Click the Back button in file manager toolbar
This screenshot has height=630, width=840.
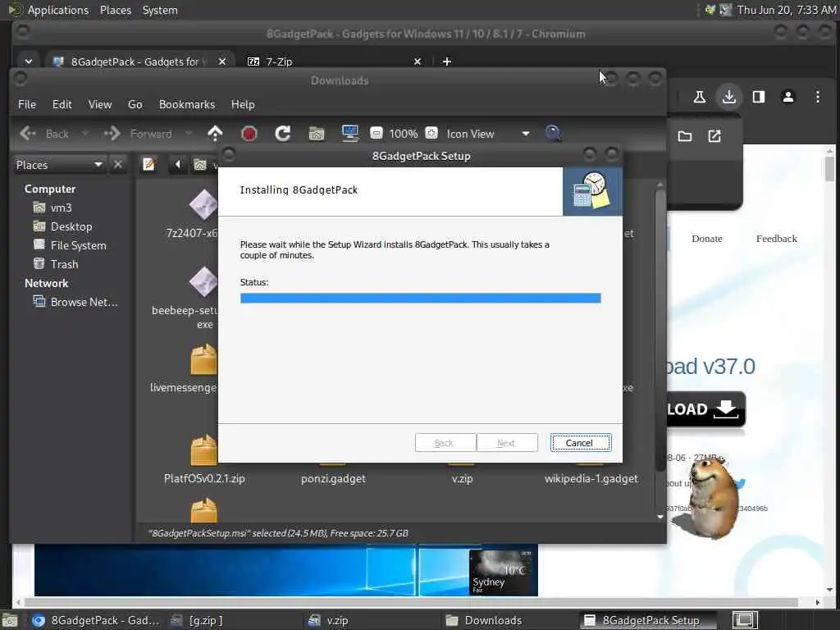click(44, 134)
